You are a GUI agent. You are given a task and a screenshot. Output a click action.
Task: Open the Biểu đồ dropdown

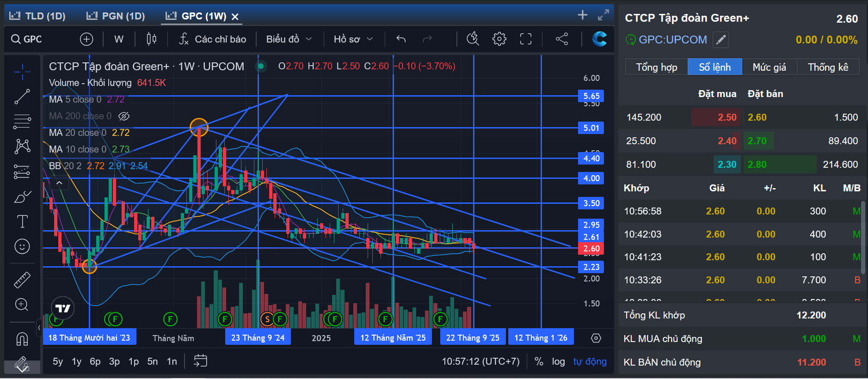tap(289, 39)
